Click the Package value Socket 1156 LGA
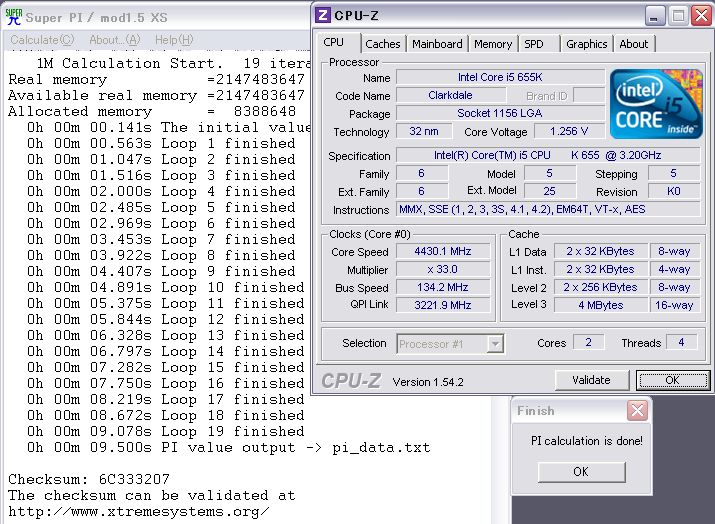 tap(500, 113)
